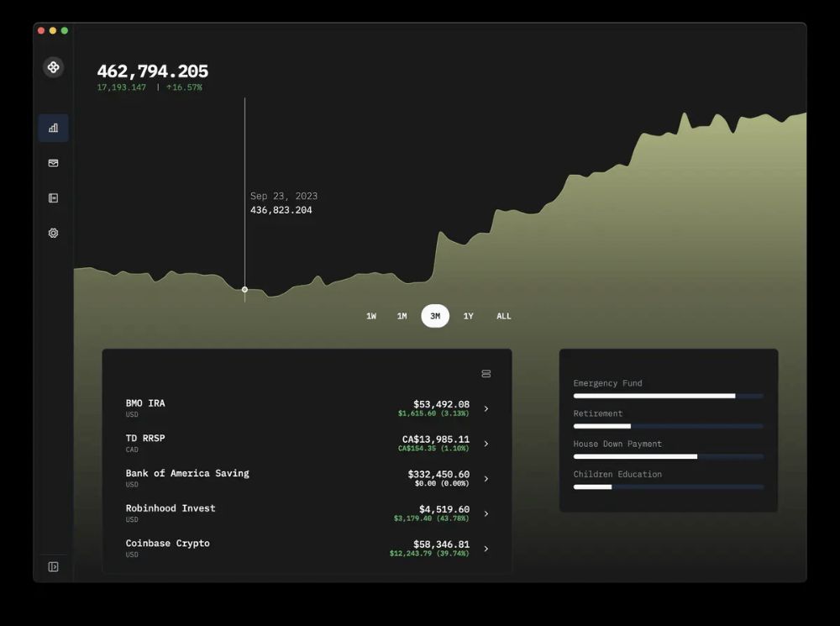Expand the TD RRSP account chevron
This screenshot has height=626, width=840.
point(486,444)
